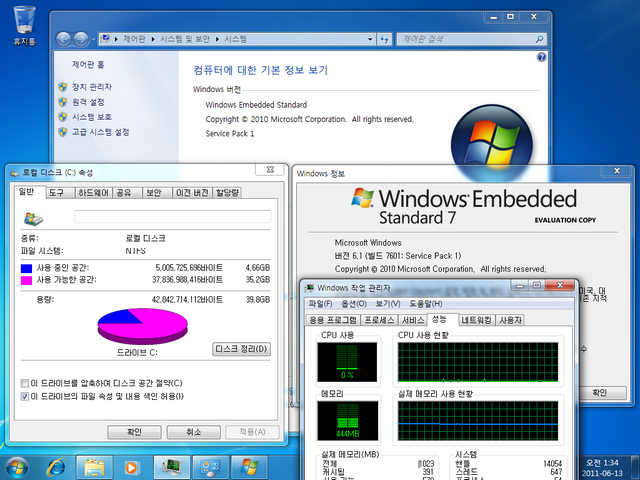Open 원격 설정 link in sidebar

point(88,102)
